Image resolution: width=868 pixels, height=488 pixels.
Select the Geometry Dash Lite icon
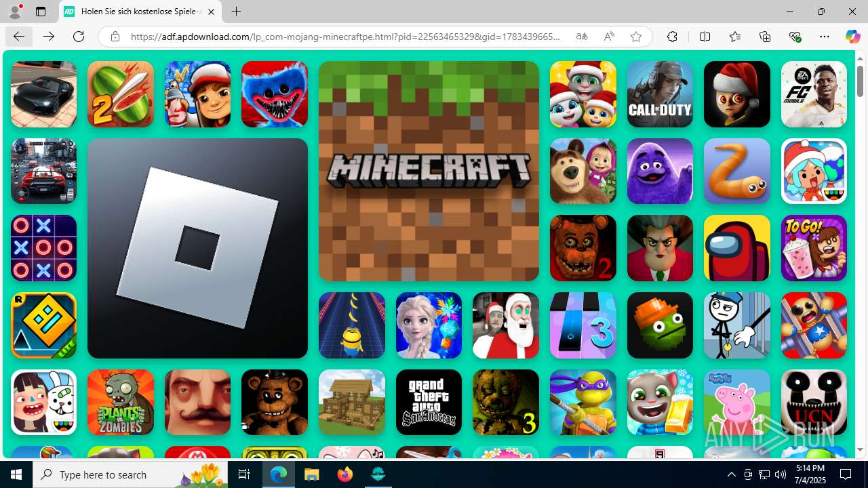coord(43,325)
